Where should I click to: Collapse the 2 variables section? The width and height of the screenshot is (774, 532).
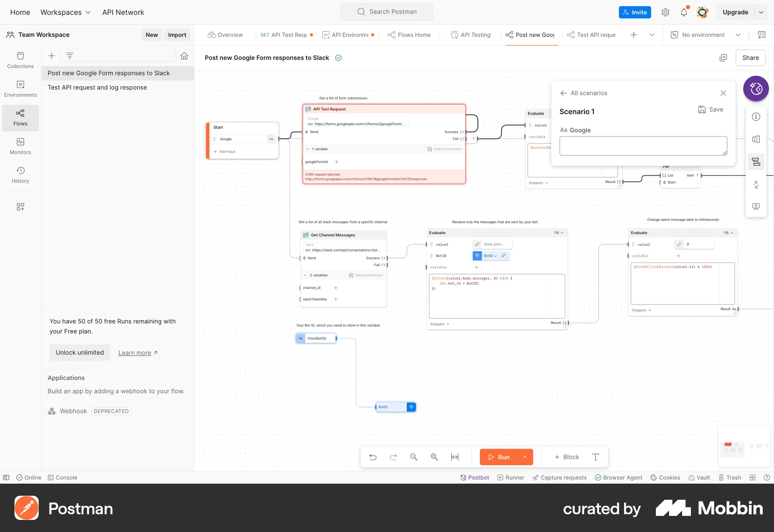tap(305, 275)
